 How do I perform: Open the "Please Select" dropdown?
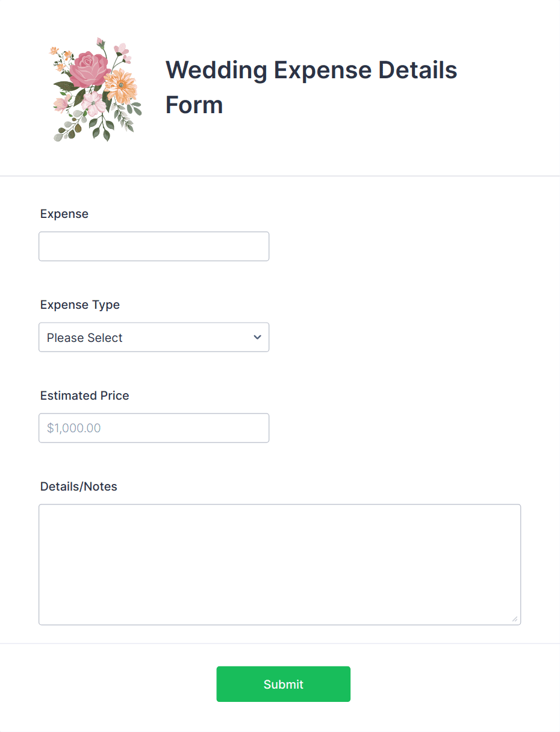tap(154, 337)
